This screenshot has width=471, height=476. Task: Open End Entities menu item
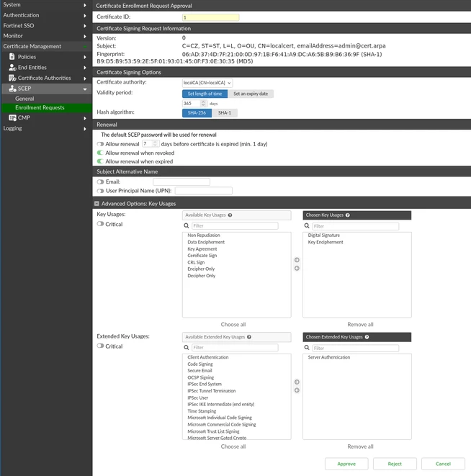[x=32, y=68]
